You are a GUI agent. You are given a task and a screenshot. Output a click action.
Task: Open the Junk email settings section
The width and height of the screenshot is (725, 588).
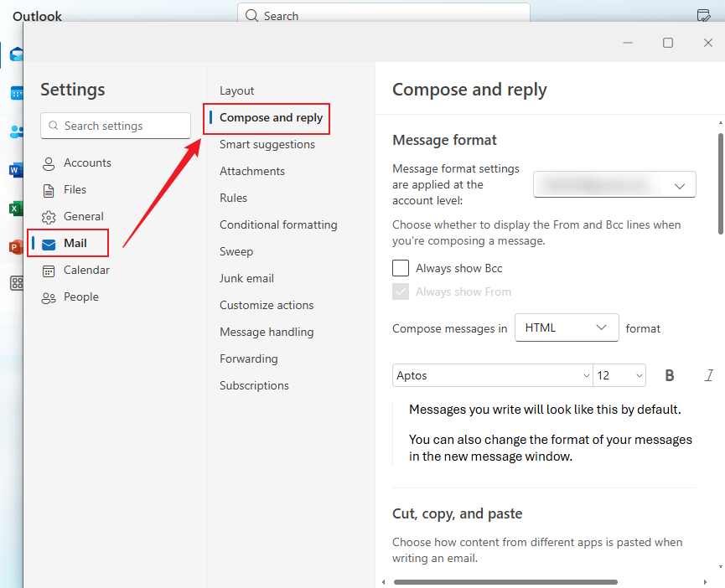pos(246,278)
